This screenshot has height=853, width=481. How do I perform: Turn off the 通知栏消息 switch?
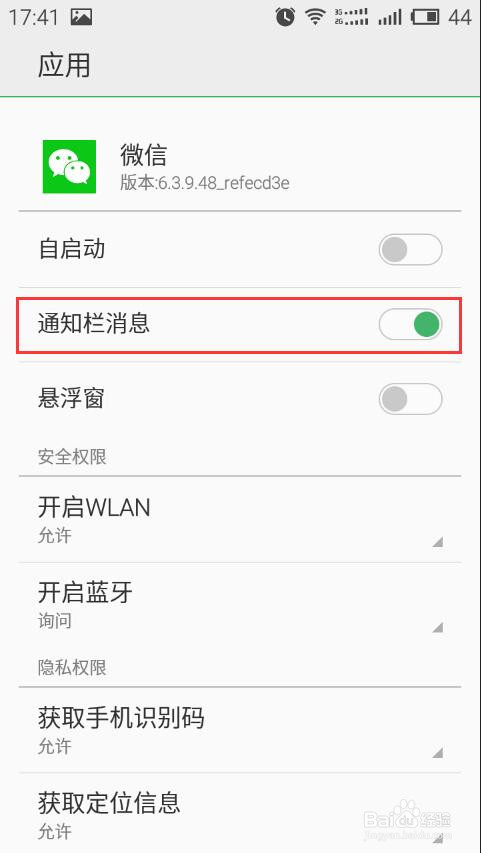tap(410, 325)
